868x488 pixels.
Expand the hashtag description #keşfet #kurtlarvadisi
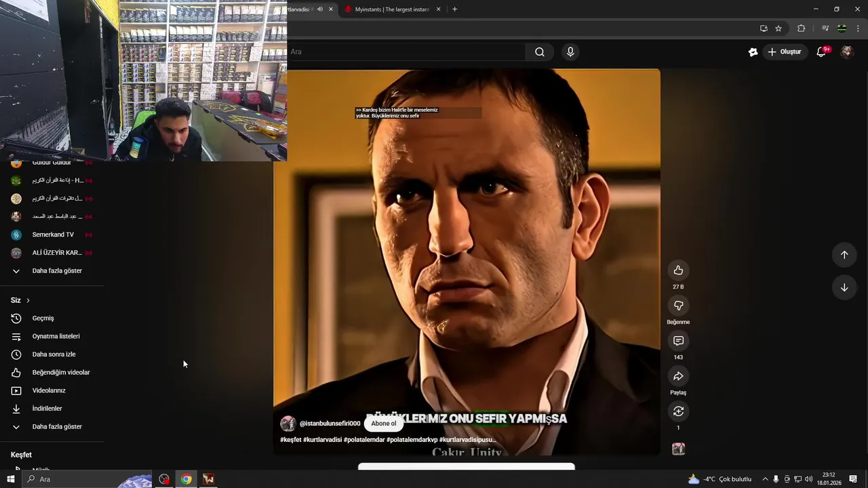click(388, 440)
